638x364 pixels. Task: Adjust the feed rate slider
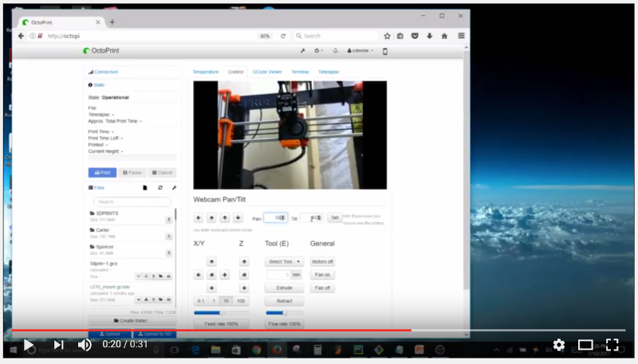[222, 313]
